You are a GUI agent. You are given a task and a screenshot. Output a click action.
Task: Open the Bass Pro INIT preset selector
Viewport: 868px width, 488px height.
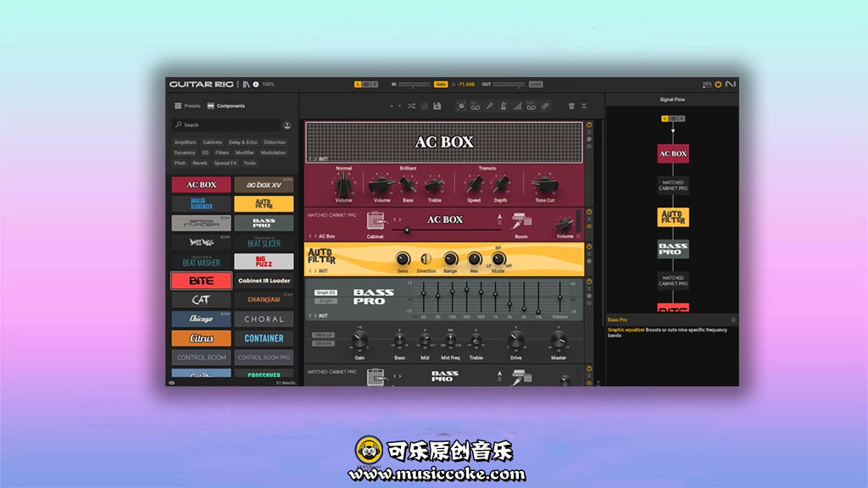[x=319, y=316]
